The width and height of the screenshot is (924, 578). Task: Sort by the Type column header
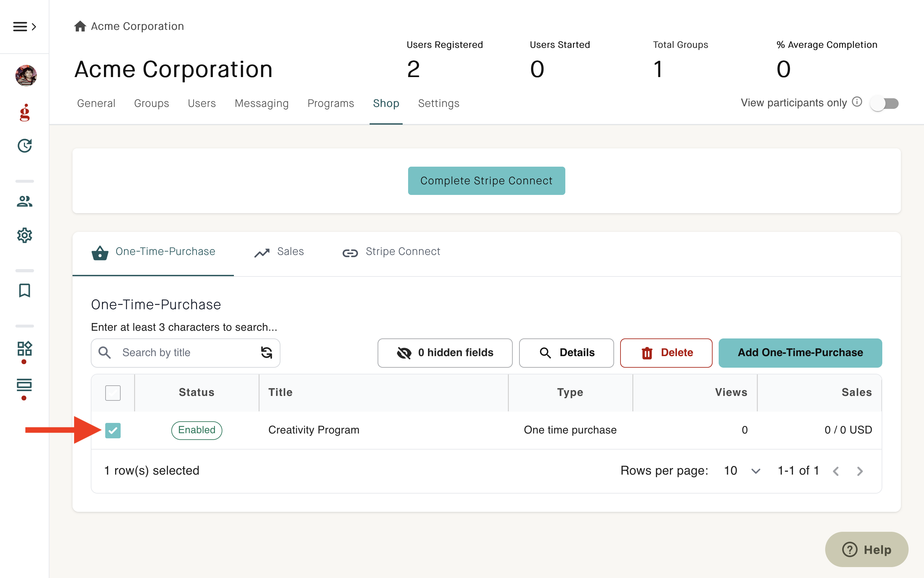point(570,393)
